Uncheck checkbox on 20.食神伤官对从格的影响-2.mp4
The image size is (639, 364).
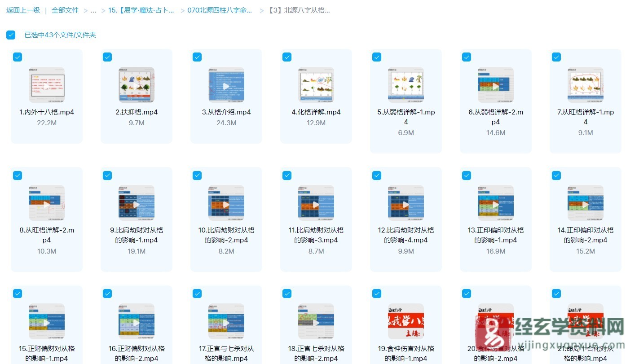click(x=467, y=294)
